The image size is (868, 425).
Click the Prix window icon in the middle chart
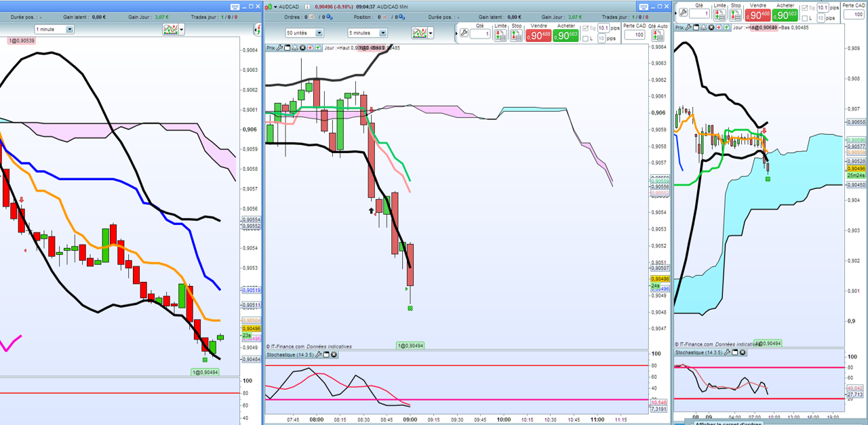[x=287, y=48]
